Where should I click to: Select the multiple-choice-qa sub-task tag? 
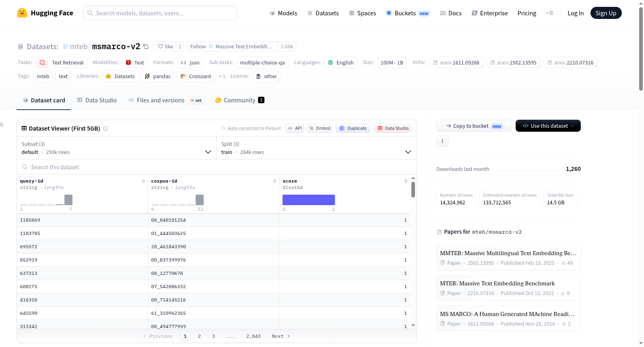point(262,62)
